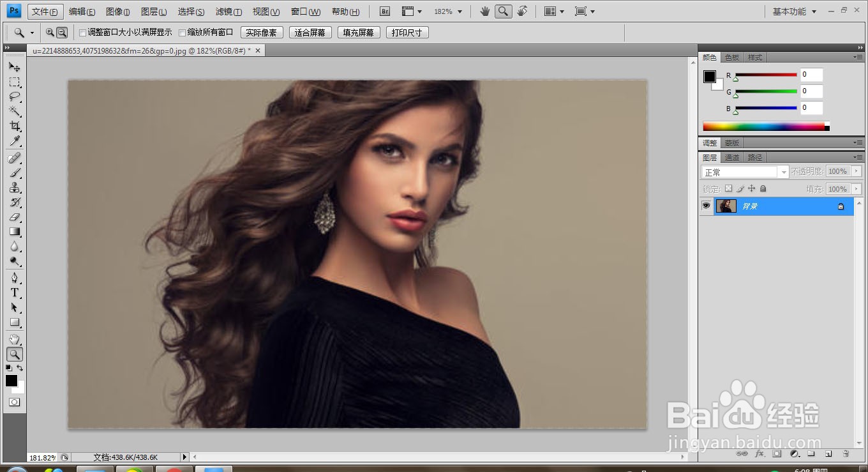This screenshot has width=868, height=472.
Task: Click the Color panel foreground swatch
Action: [710, 77]
